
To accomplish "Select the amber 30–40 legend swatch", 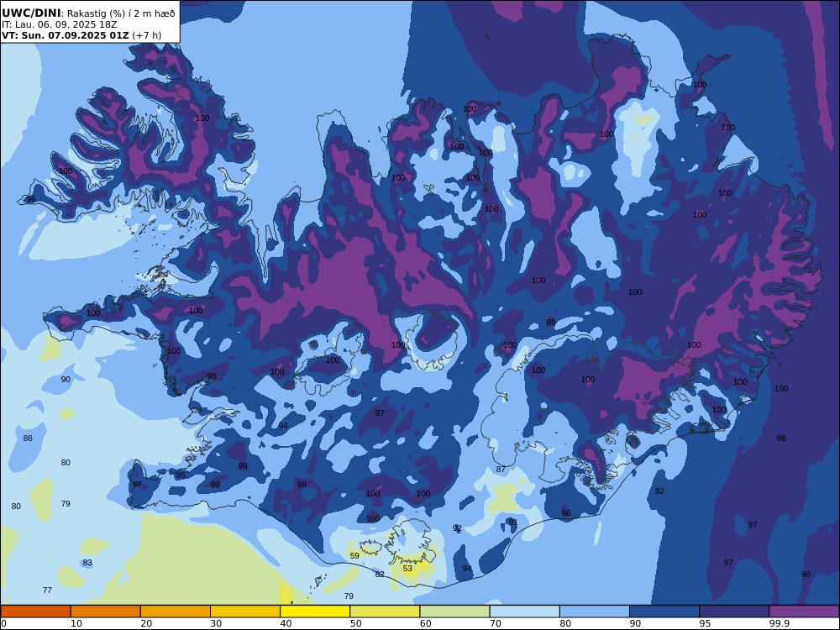I will (245, 612).
